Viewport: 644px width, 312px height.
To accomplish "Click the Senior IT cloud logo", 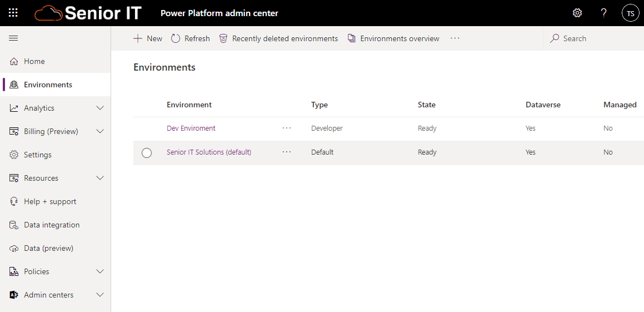I will coord(88,13).
